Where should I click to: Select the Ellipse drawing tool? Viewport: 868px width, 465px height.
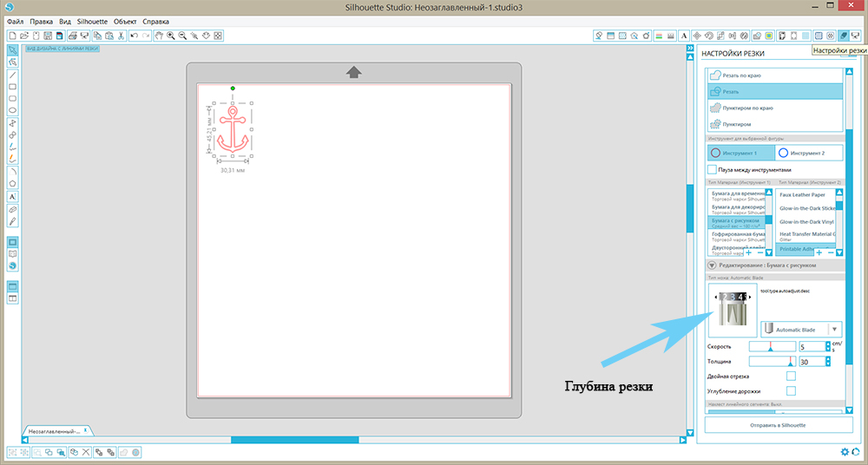coord(13,110)
